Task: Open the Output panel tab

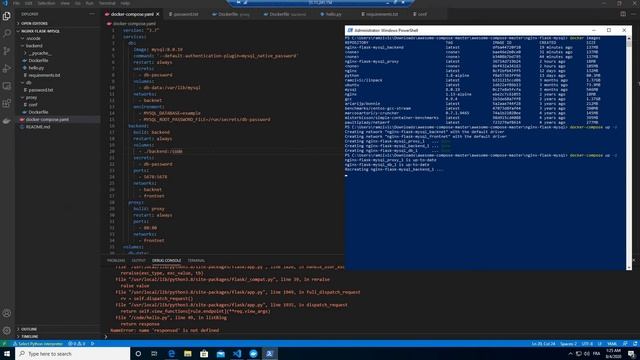Action: click(138, 260)
